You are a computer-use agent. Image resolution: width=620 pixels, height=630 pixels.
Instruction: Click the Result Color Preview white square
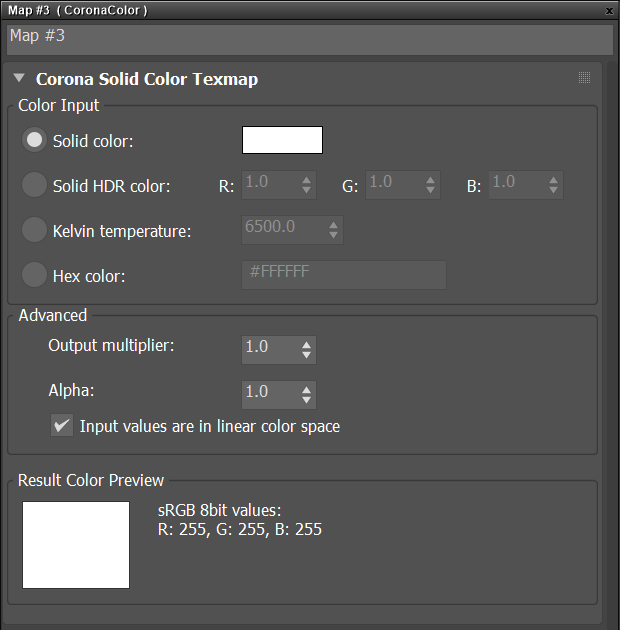(76, 545)
